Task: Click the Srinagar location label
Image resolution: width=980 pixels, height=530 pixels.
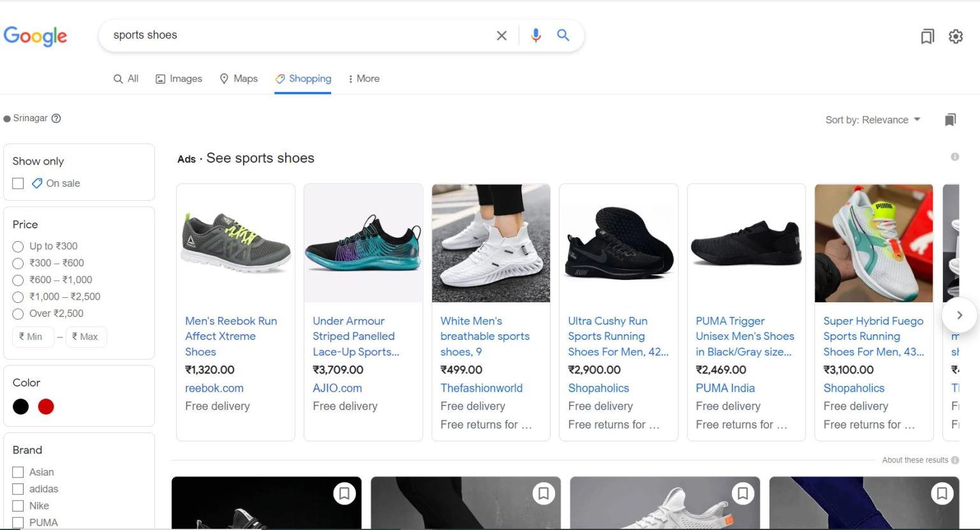Action: click(x=30, y=118)
